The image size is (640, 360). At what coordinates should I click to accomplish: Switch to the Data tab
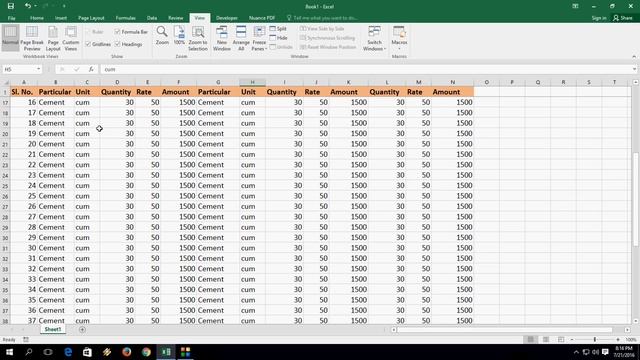tap(152, 18)
